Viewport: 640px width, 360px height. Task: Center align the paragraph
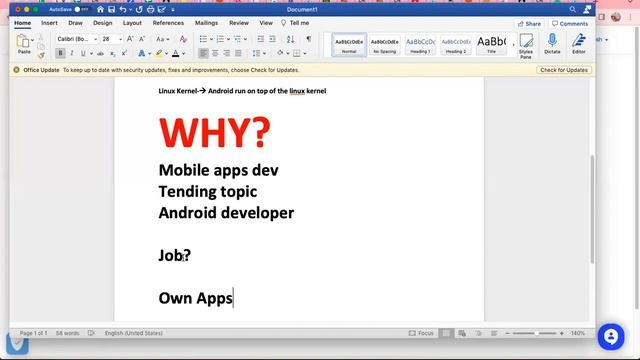tap(215, 53)
